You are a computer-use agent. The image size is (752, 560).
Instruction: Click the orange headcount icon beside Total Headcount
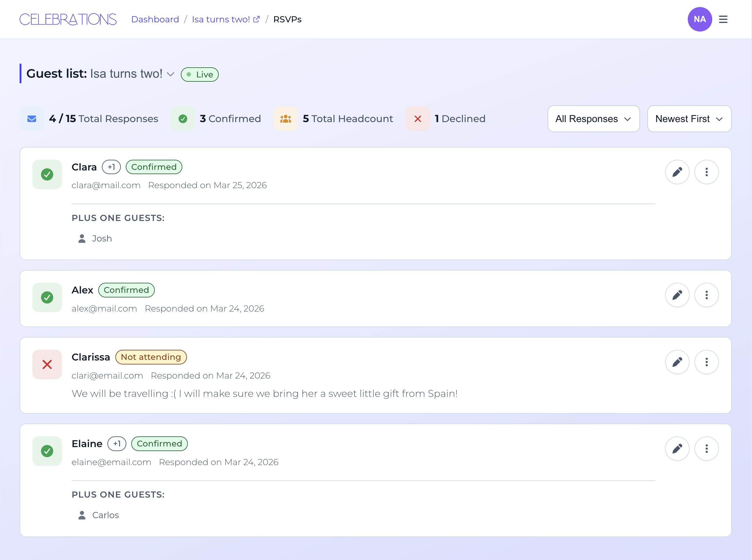(x=285, y=119)
